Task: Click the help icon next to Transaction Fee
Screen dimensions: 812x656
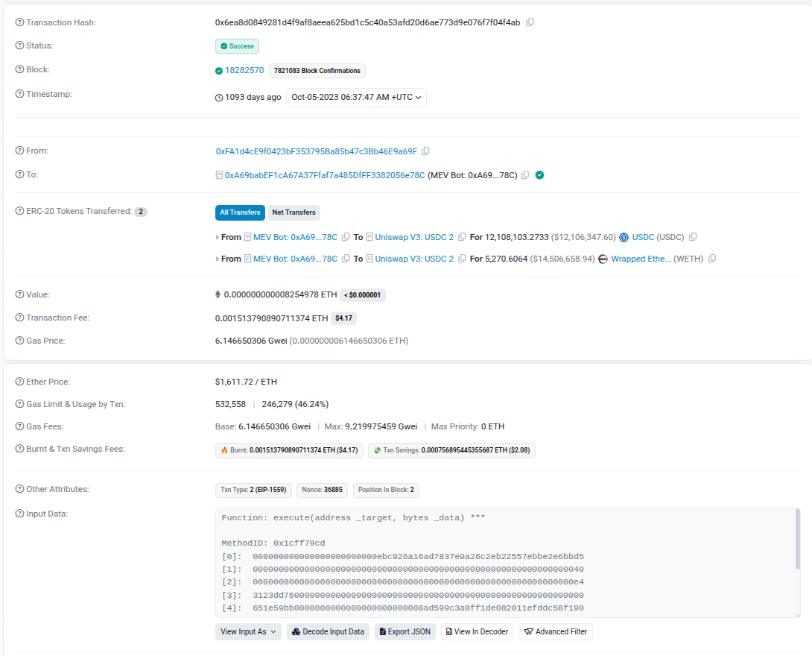Action: click(x=19, y=317)
